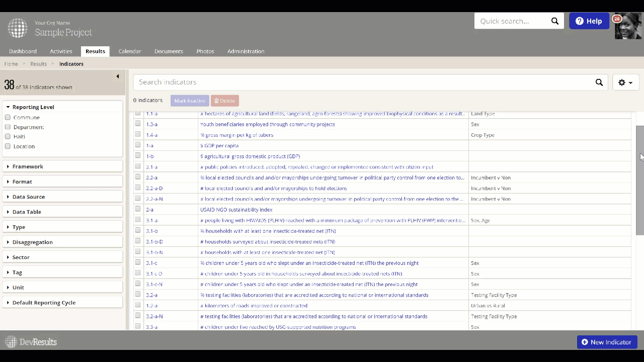Expand the Type filter
The width and height of the screenshot is (644, 362).
[x=62, y=227]
